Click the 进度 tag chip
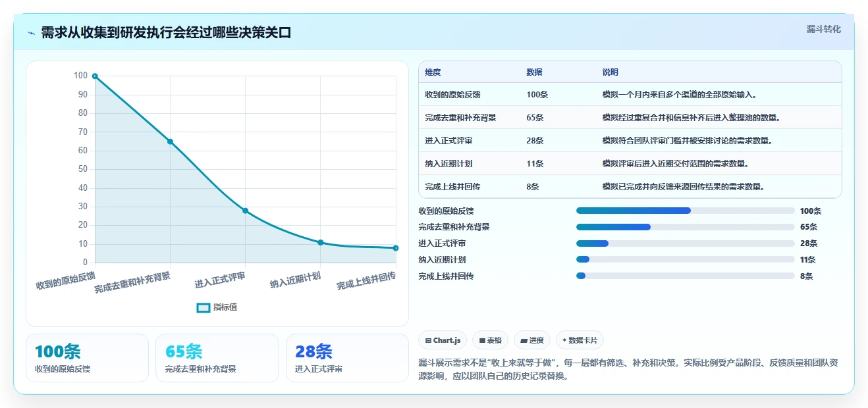Viewport: 868px width, 408px height. click(x=532, y=340)
